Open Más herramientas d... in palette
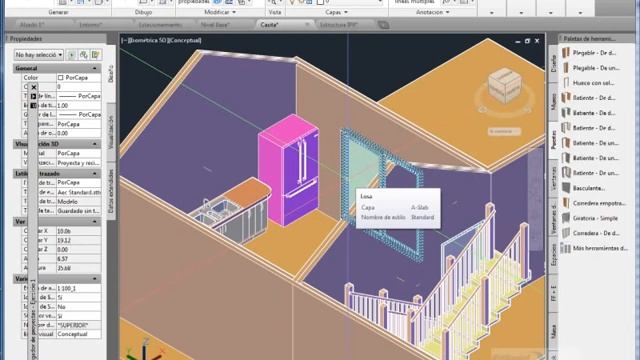Image resolution: width=640 pixels, height=360 pixels. pyautogui.click(x=594, y=248)
